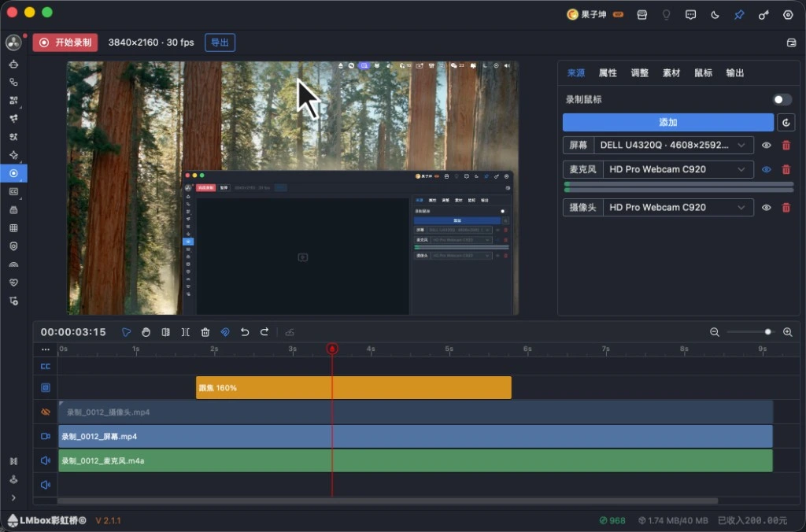Zoom in the timeline with the plus magnifier
The height and width of the screenshot is (532, 806).
(787, 332)
